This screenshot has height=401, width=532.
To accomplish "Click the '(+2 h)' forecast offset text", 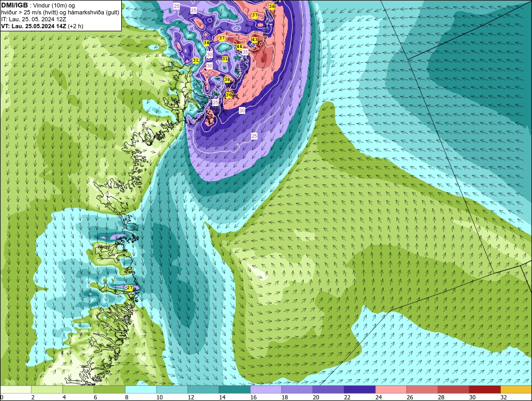I will point(76,26).
